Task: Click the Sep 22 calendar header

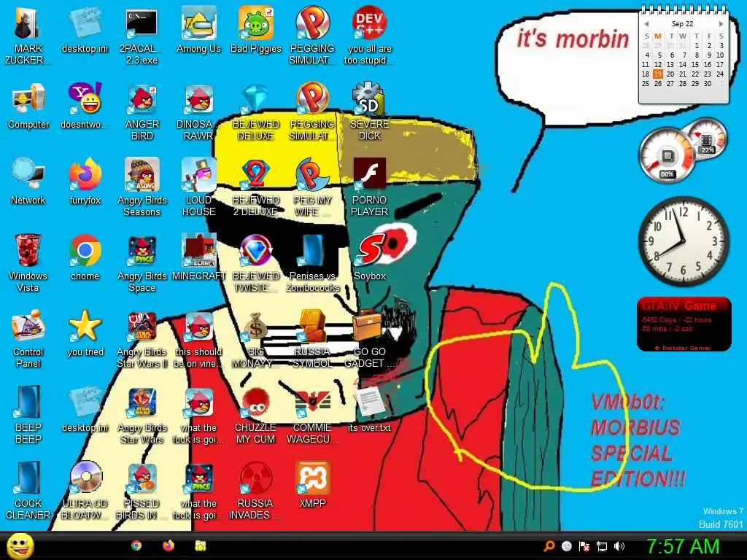Action: [683, 24]
